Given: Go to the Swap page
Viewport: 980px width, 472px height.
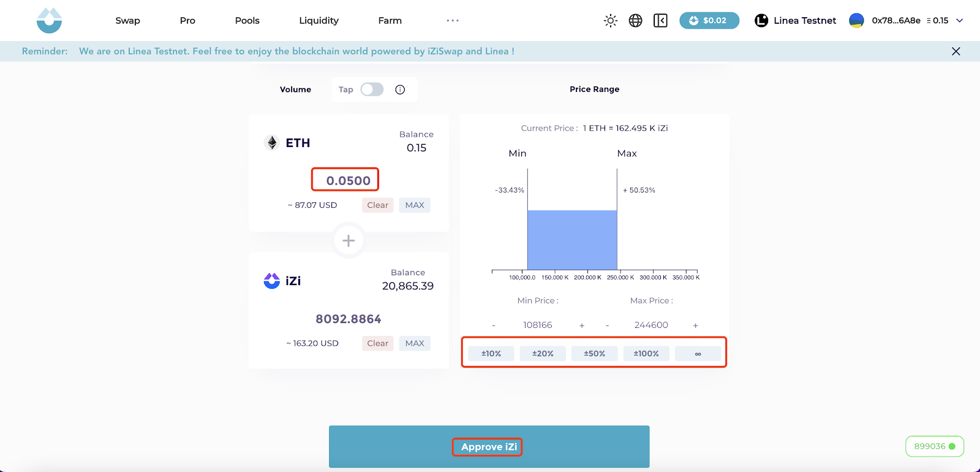Looking at the screenshot, I should click(x=127, y=20).
